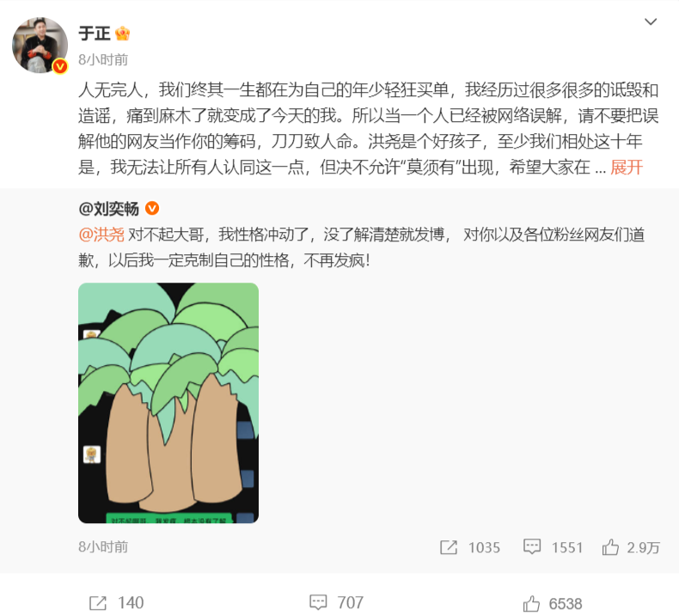
Task: Expand full post text with 展开
Action: 627,167
